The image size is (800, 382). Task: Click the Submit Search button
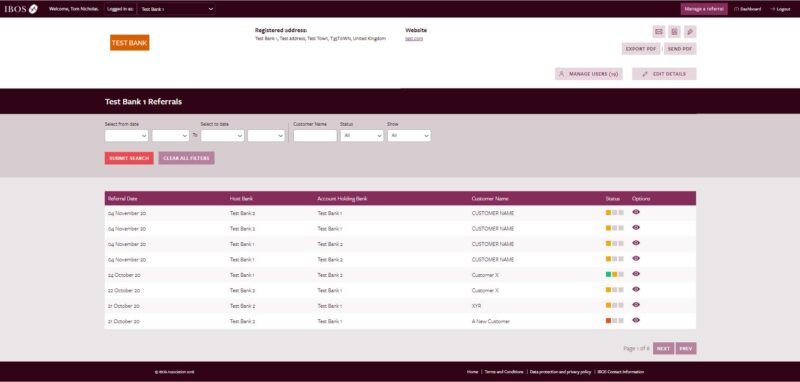(x=129, y=158)
